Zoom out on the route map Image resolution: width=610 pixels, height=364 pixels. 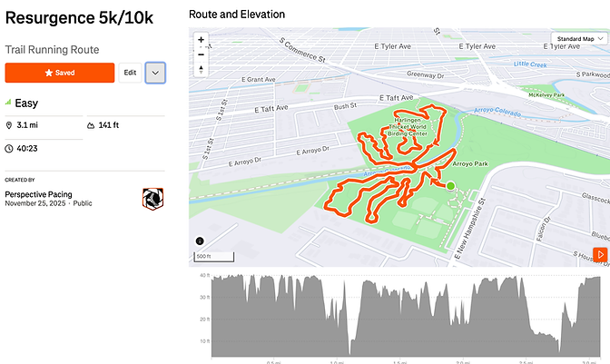pyautogui.click(x=201, y=54)
